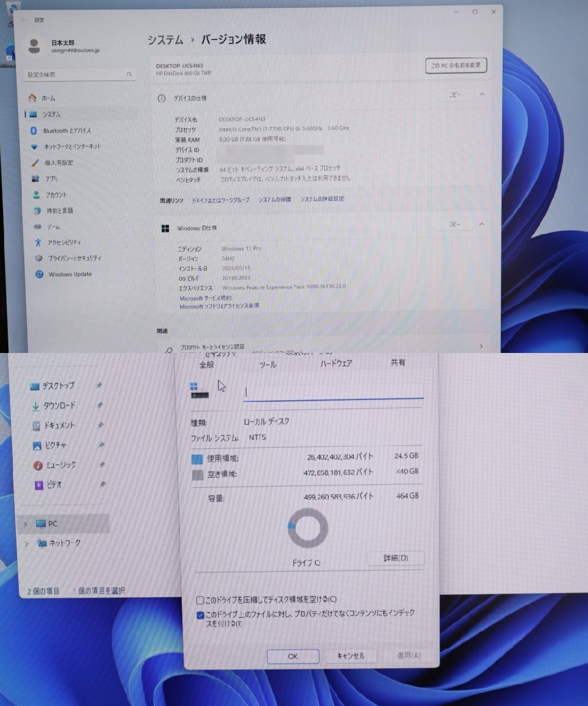This screenshot has width=588, height=706.
Task: Select ミュージック in Explorer quick access
Action: pyautogui.click(x=54, y=465)
